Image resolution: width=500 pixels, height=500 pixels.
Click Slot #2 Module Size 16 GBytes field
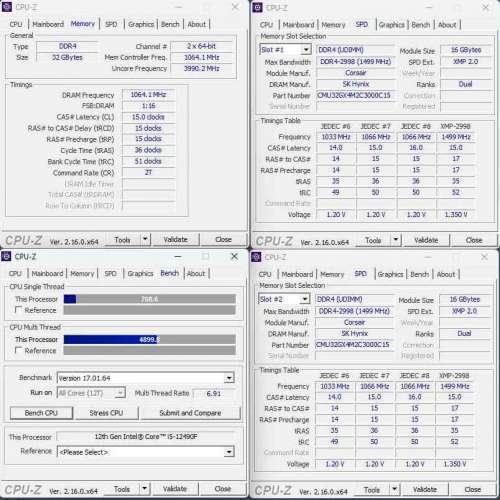(465, 299)
